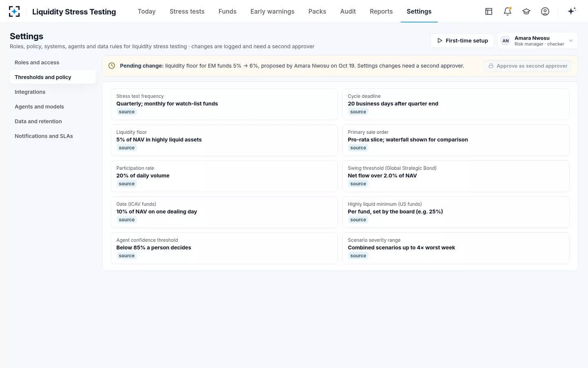Open notifications bell icon
Viewport: 588px width, 368px height.
(x=508, y=11)
